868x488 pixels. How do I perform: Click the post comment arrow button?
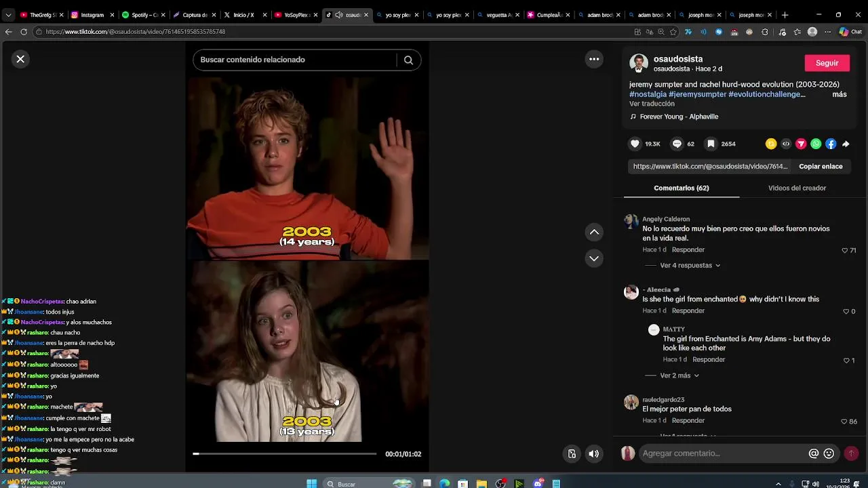(851, 453)
